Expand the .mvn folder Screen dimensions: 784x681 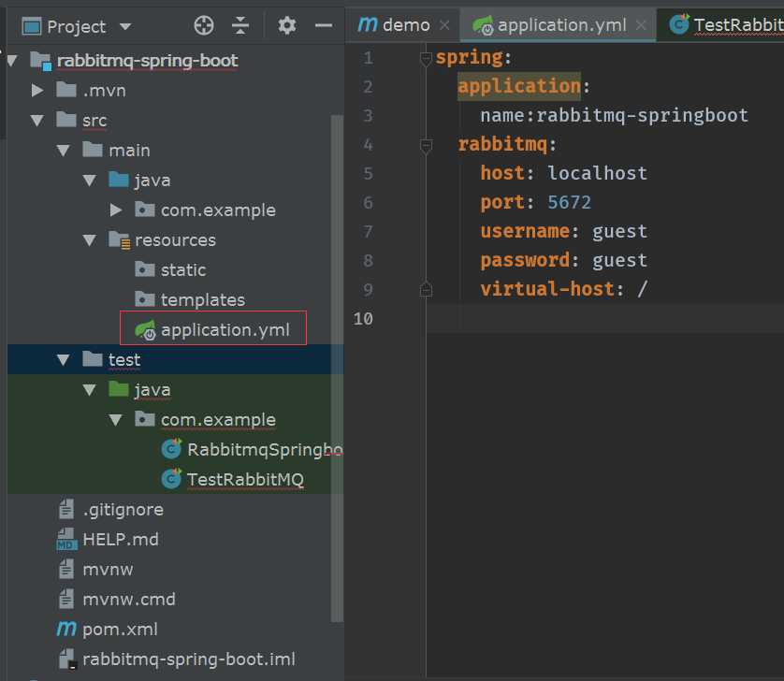tap(37, 91)
